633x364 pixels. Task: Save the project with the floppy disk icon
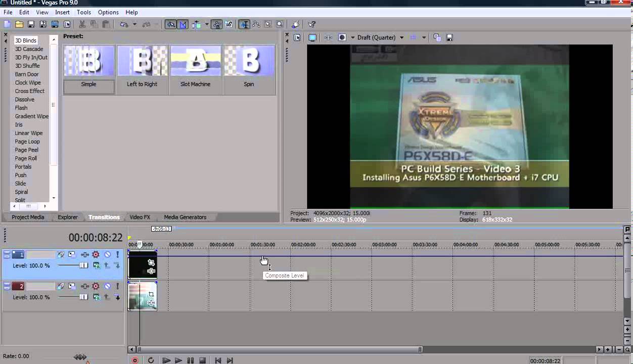[31, 24]
